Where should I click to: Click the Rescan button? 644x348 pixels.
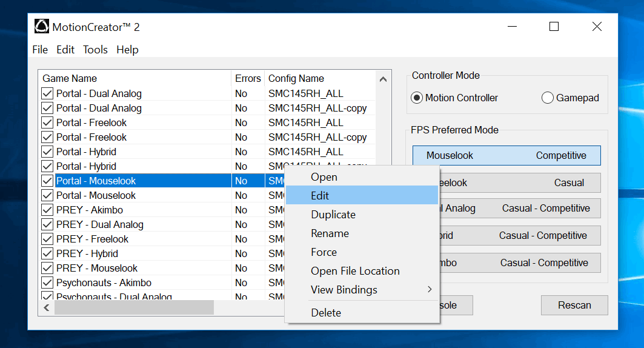tap(574, 306)
